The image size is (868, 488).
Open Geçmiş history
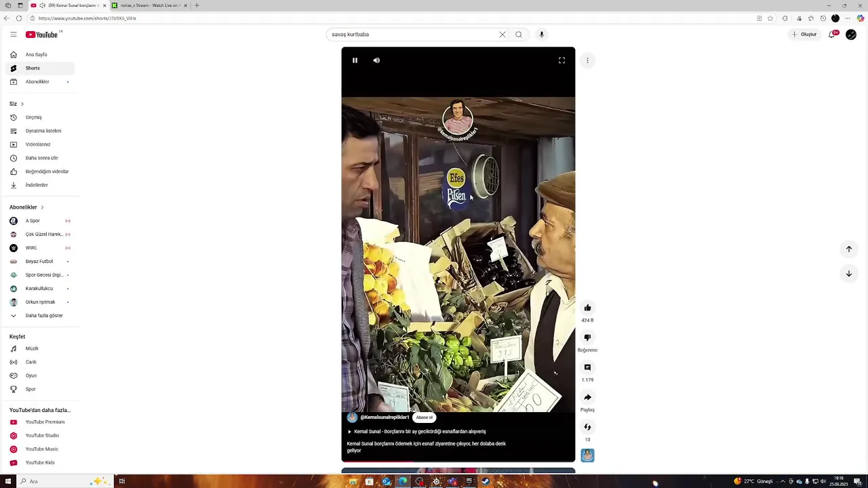(41, 117)
